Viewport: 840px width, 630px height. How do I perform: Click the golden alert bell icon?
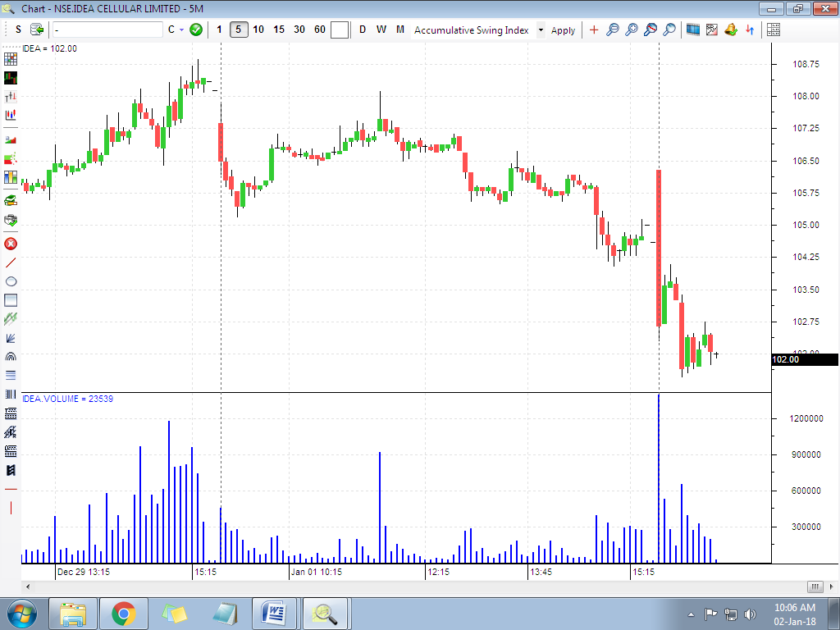(x=731, y=30)
